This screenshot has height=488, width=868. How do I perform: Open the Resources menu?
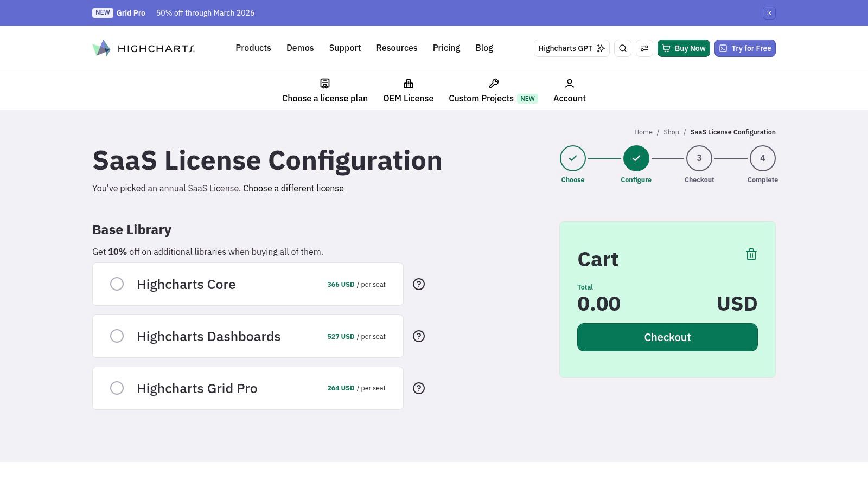[397, 48]
